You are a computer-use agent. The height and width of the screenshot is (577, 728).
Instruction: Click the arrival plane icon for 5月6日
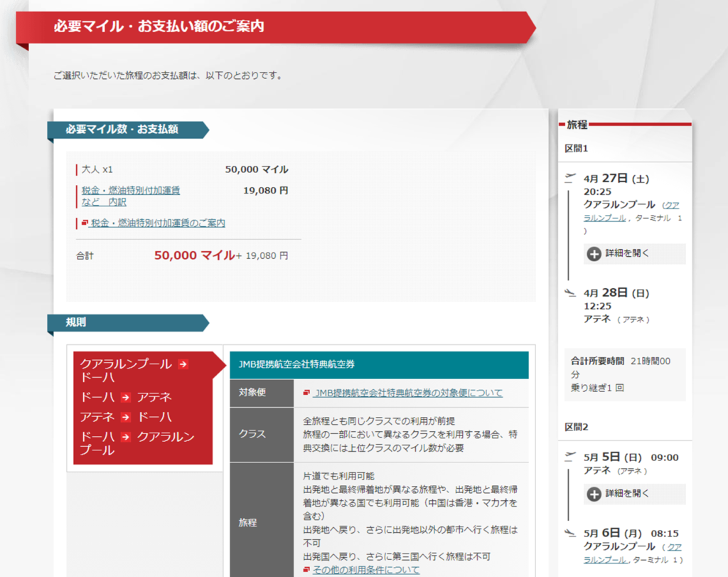pyautogui.click(x=569, y=532)
